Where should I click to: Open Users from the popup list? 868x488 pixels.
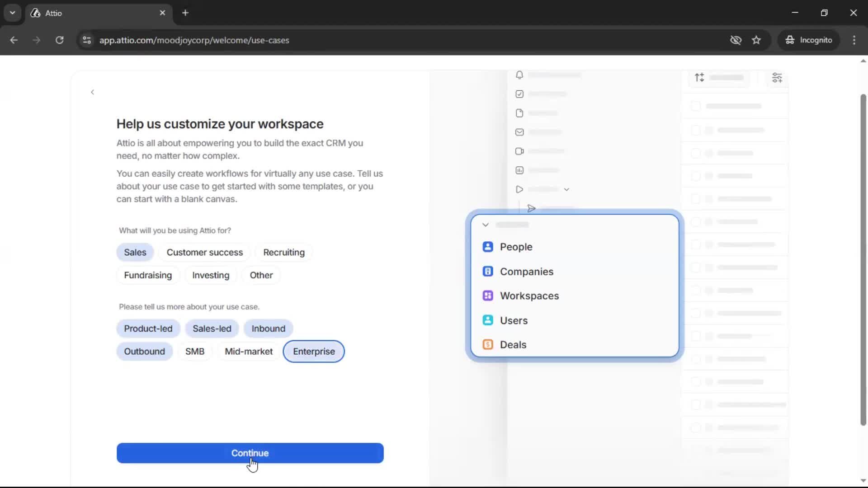[514, 320]
